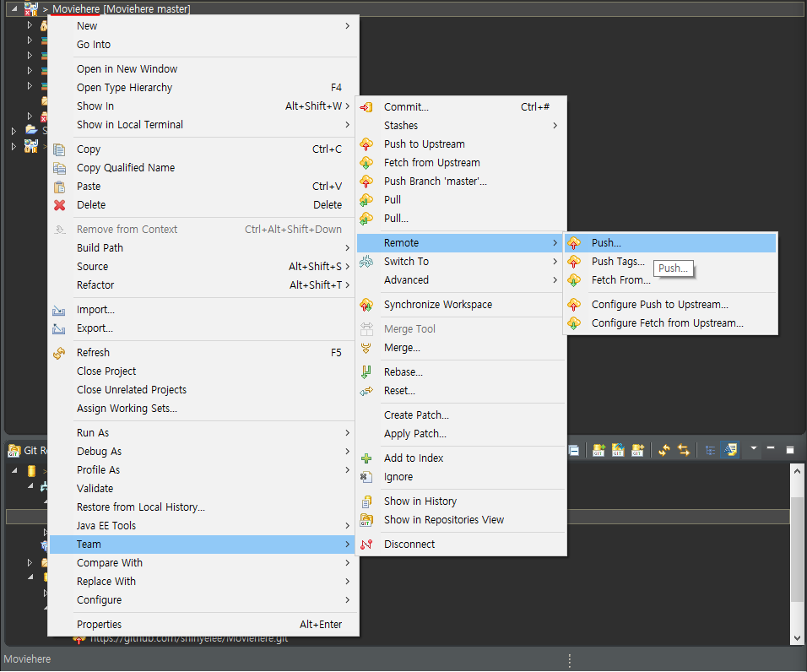Click the Reset icon

[366, 391]
